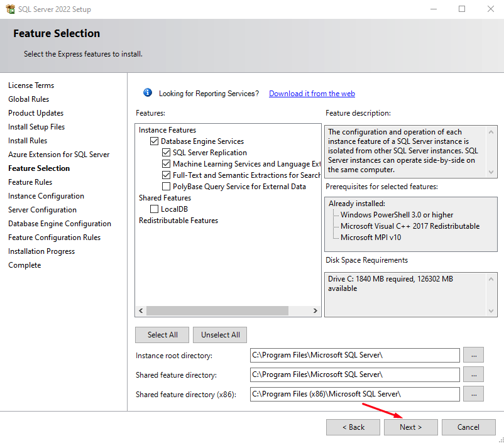This screenshot has width=504, height=443.
Task: Click the feature description scroll up arrow
Action: (491, 132)
